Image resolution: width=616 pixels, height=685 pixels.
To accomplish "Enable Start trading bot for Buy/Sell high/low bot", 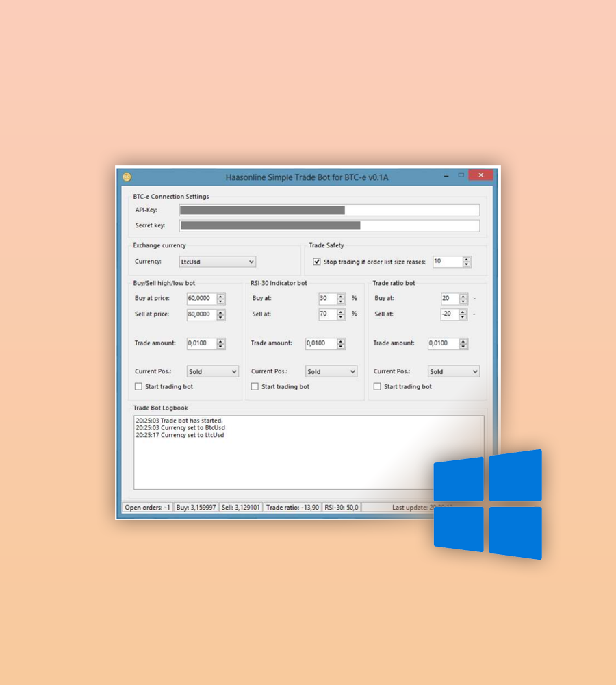I will click(x=138, y=386).
